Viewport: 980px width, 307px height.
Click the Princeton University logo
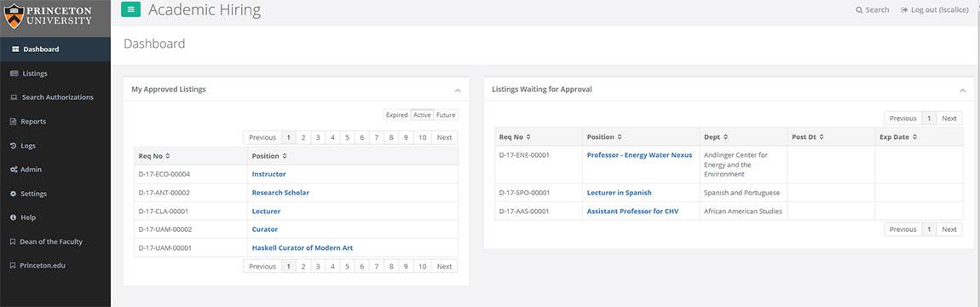tap(48, 15)
